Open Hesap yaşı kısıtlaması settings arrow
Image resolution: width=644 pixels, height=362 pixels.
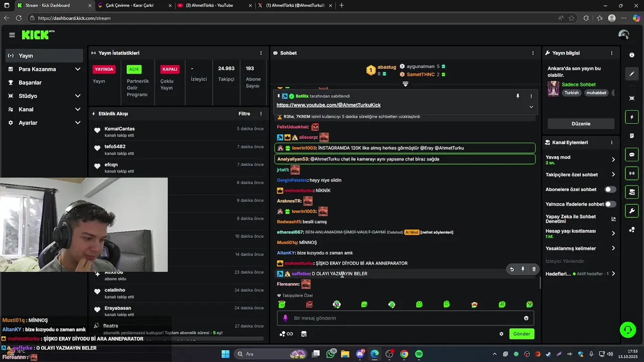point(613,233)
